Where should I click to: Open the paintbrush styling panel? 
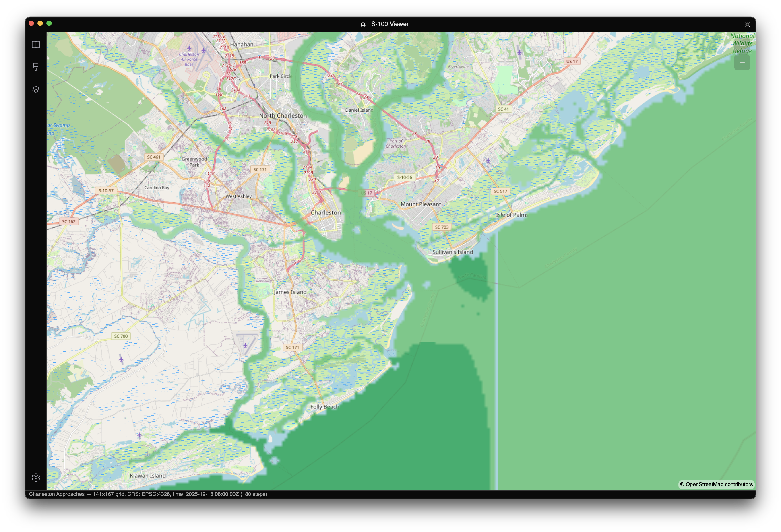click(x=36, y=66)
